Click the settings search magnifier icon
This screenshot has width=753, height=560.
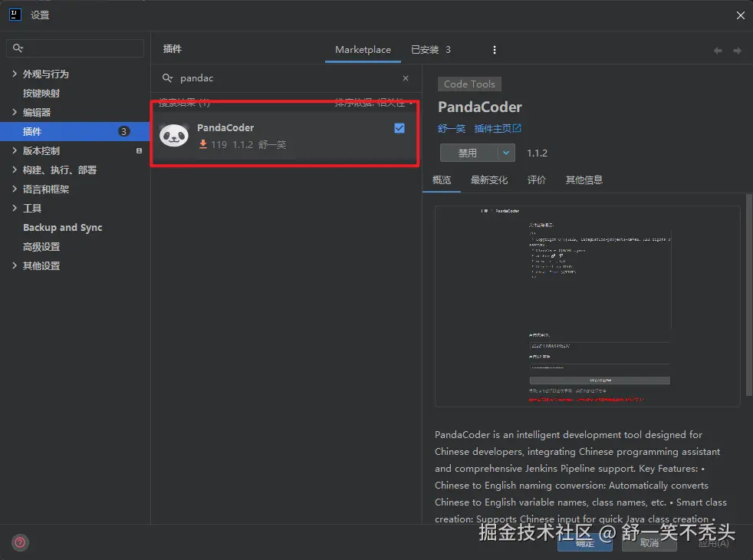pyautogui.click(x=18, y=48)
